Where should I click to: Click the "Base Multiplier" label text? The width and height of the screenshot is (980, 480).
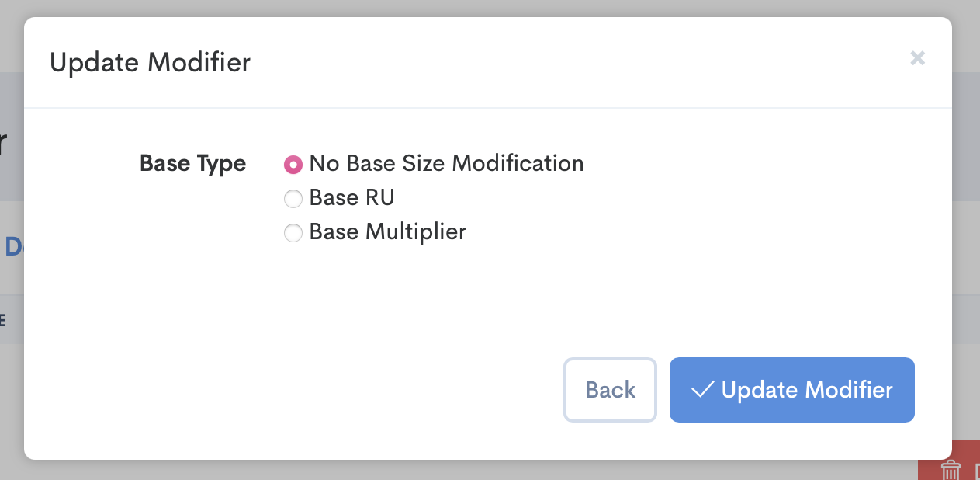pos(387,232)
